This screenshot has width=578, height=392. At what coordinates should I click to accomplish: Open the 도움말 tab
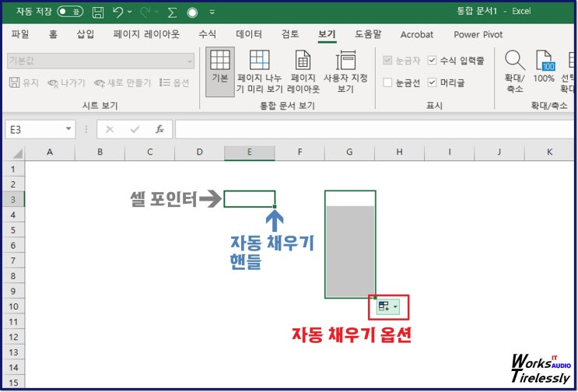coord(367,34)
